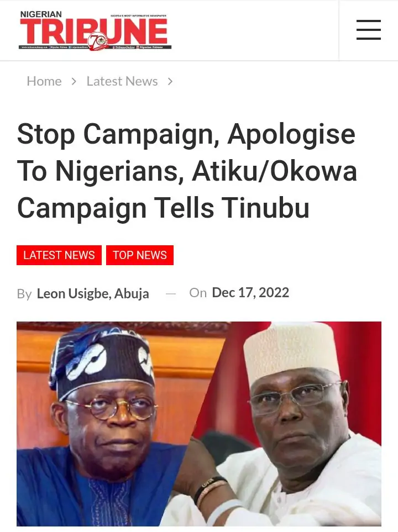
Task: Go to the Home breadcrumb
Action: (44, 81)
